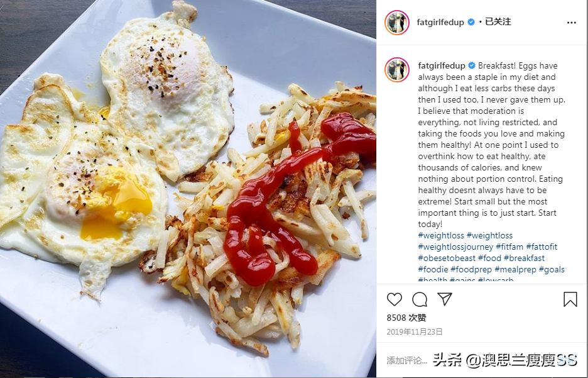Open fatgirlfedup username in caption

coord(442,65)
